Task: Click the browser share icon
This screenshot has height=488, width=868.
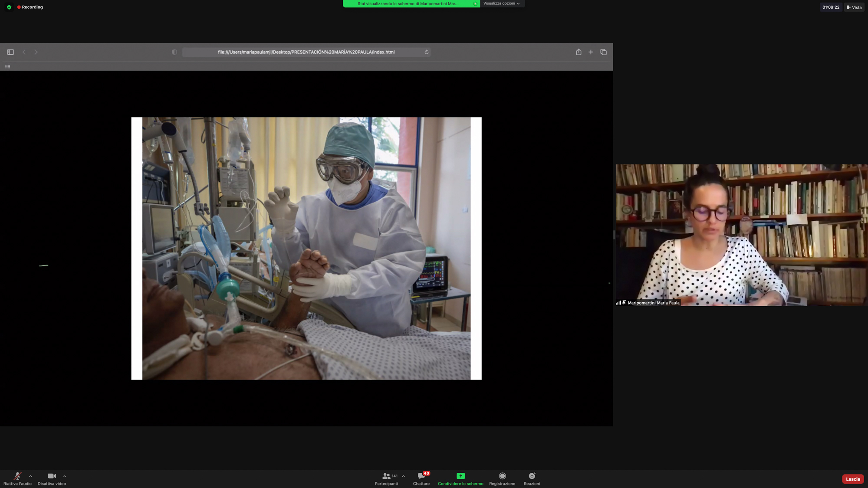Action: (579, 52)
